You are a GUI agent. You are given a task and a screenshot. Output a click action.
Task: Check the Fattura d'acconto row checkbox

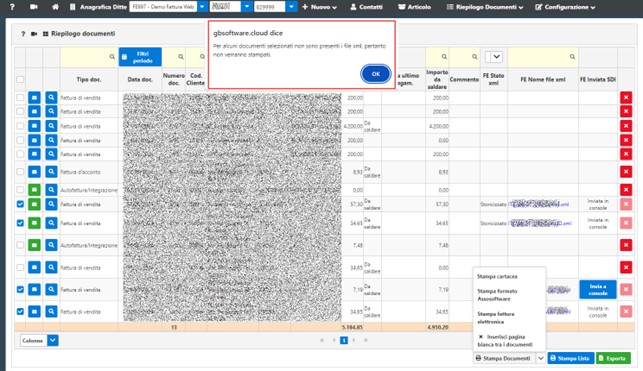pos(20,172)
